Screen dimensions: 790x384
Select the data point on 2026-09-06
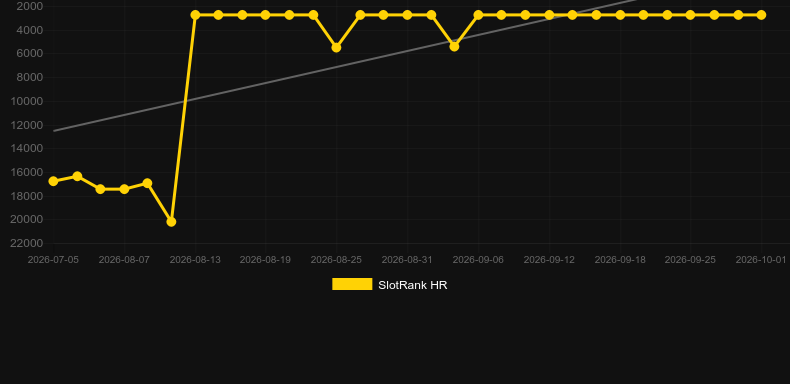(478, 15)
